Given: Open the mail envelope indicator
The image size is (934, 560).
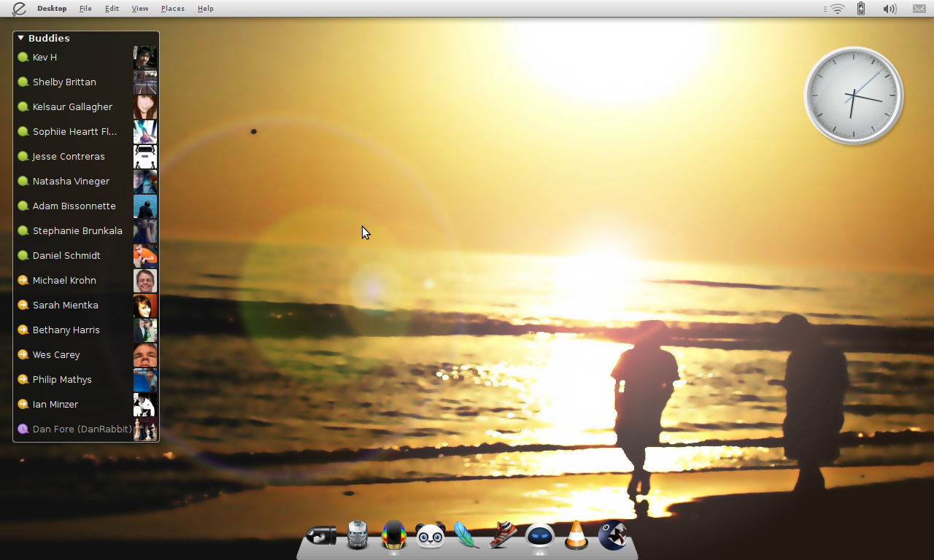Looking at the screenshot, I should 919,9.
